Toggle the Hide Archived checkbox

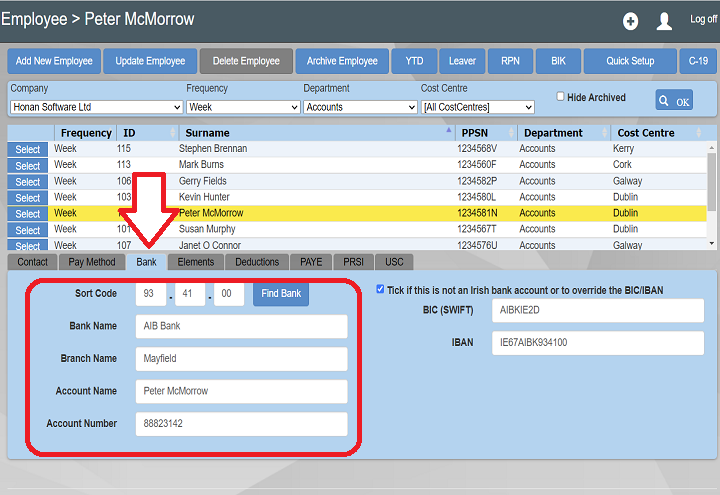point(561,97)
